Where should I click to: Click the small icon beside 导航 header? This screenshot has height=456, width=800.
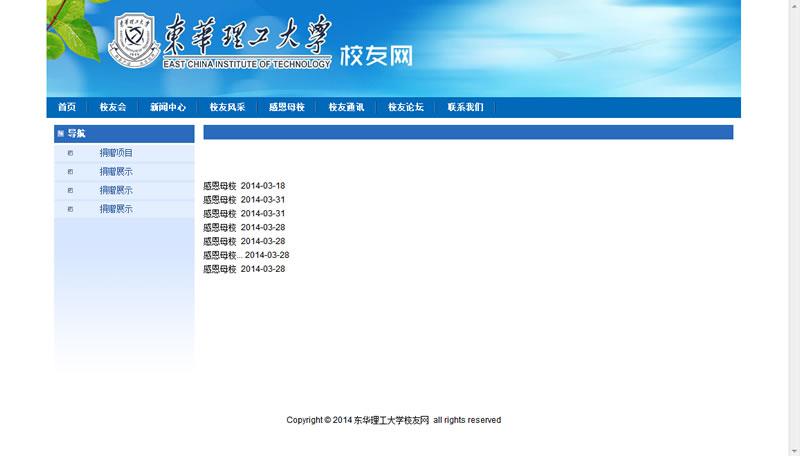[61, 133]
